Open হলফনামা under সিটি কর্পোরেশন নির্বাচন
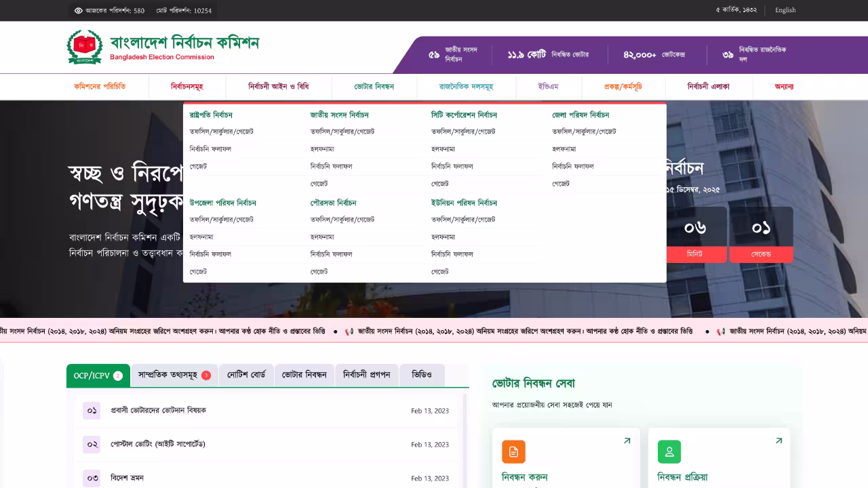Image resolution: width=868 pixels, height=488 pixels. pyautogui.click(x=443, y=149)
